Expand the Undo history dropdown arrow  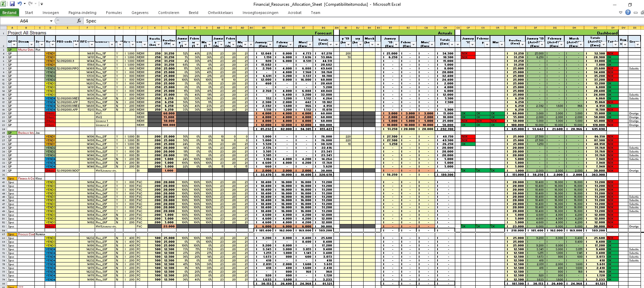[x=25, y=4]
